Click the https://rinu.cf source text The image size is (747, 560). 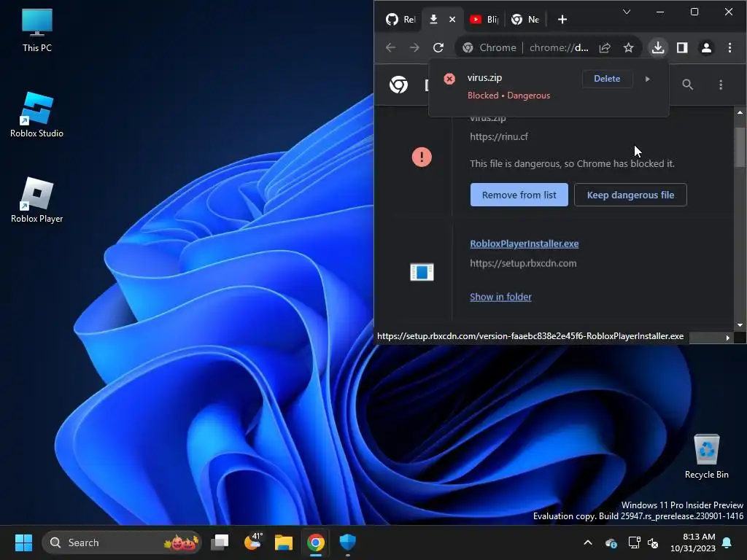pyautogui.click(x=499, y=136)
